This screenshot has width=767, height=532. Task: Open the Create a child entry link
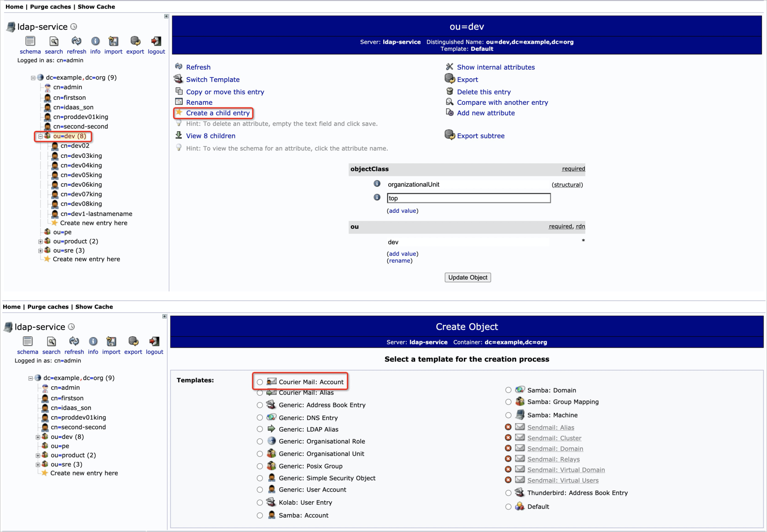coord(218,113)
